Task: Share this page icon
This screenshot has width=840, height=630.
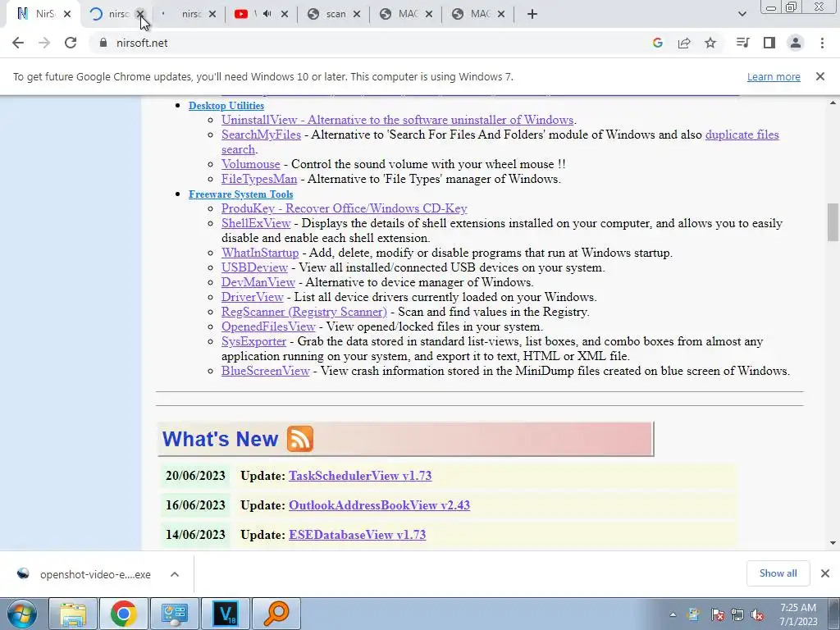Action: 684,43
